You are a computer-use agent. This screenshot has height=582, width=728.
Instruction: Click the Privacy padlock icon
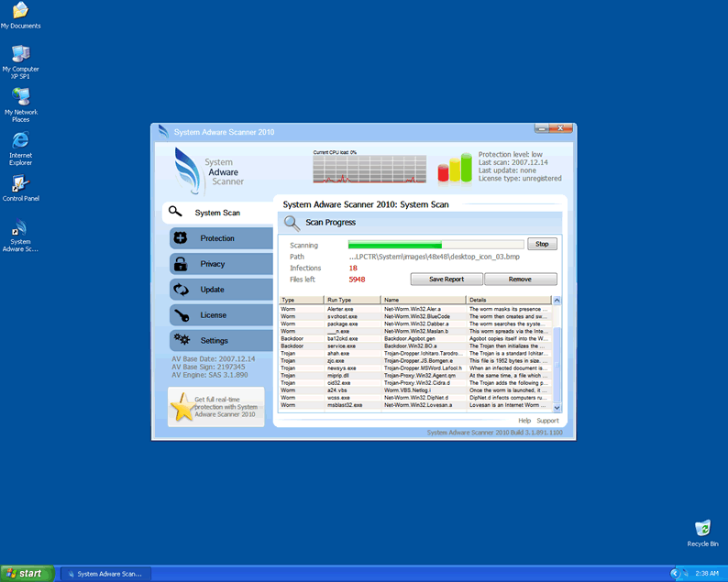(180, 264)
